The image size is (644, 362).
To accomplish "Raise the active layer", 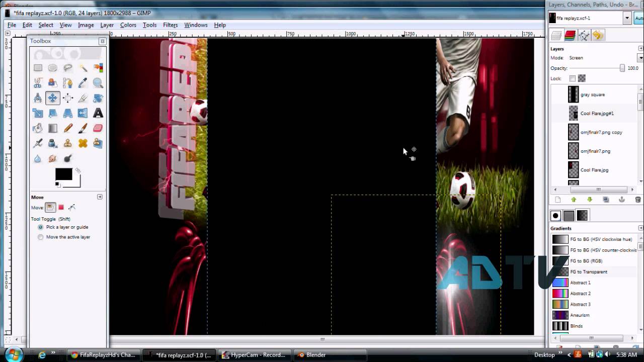I will coord(574,200).
